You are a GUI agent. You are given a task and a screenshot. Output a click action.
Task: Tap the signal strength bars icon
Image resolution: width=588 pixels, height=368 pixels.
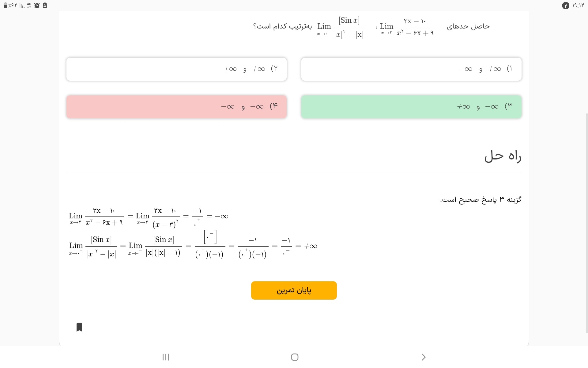coord(22,6)
